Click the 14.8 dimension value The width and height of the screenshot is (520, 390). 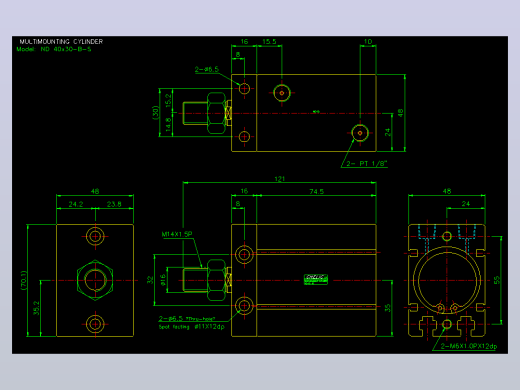pos(168,124)
